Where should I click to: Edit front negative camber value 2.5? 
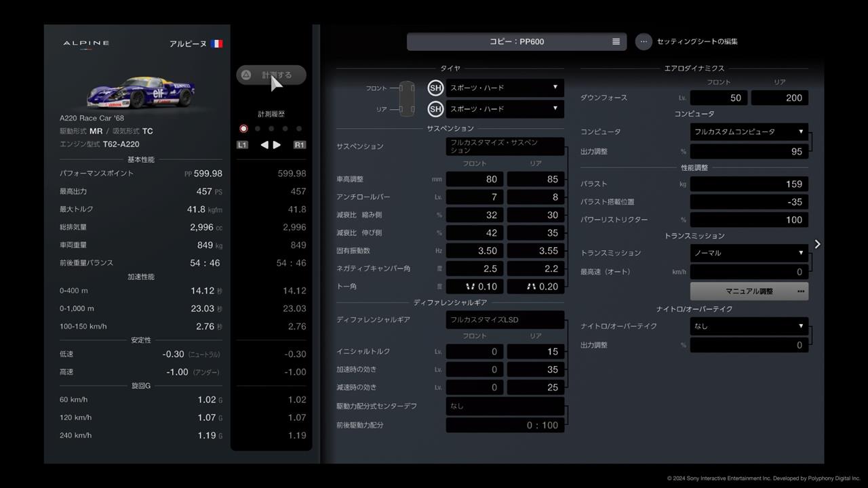coord(475,269)
